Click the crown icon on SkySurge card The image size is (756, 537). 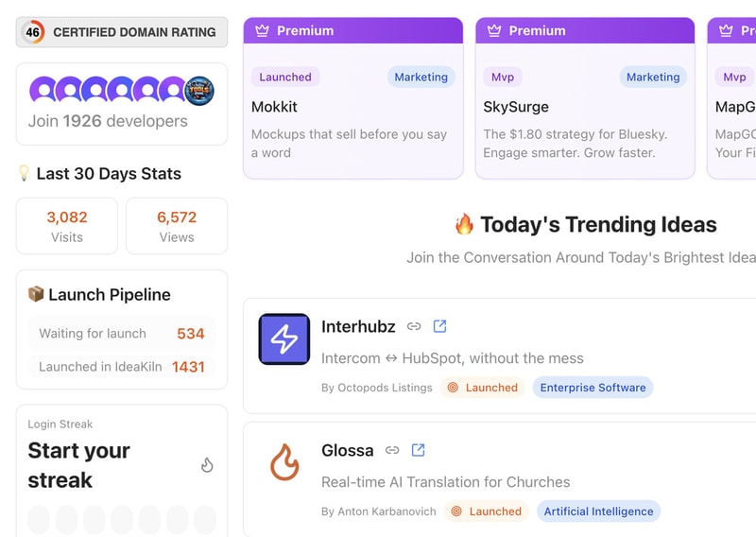(493, 30)
